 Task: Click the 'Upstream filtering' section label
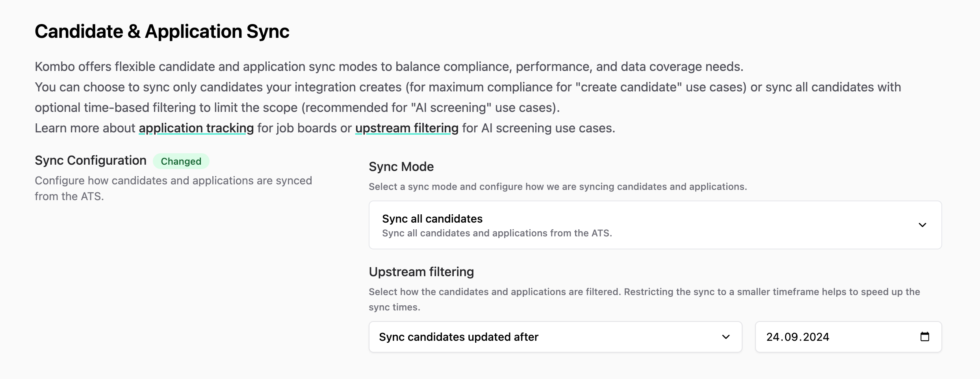[421, 272]
